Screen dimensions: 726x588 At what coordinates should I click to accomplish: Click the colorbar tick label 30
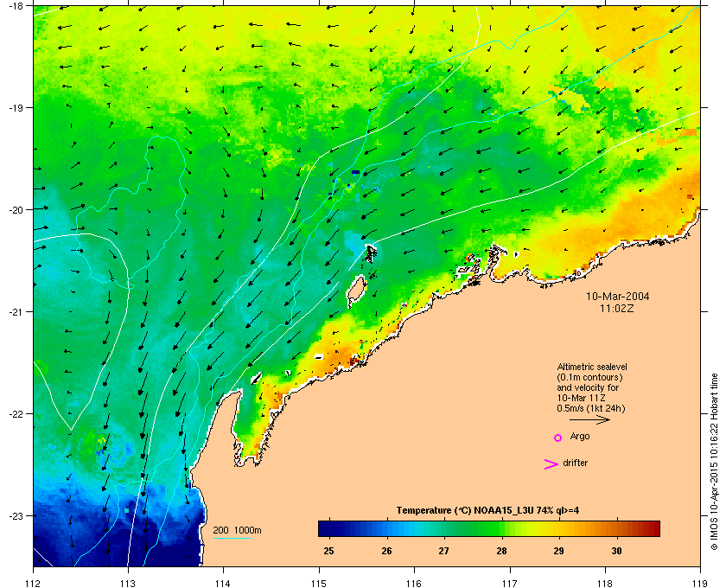point(616,551)
